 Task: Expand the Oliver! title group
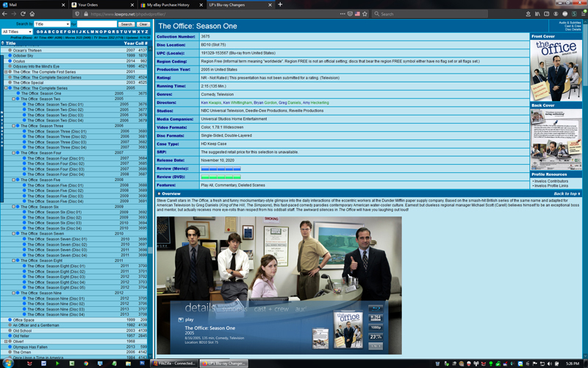coord(6,342)
